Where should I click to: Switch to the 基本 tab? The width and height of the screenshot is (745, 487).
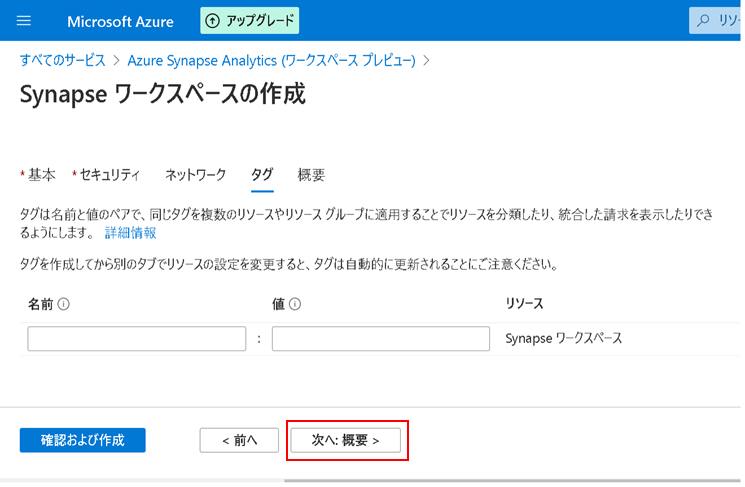[x=41, y=175]
